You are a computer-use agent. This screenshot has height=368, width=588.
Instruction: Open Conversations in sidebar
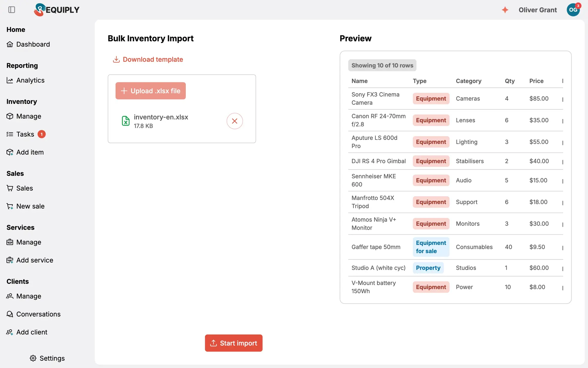coord(34,314)
